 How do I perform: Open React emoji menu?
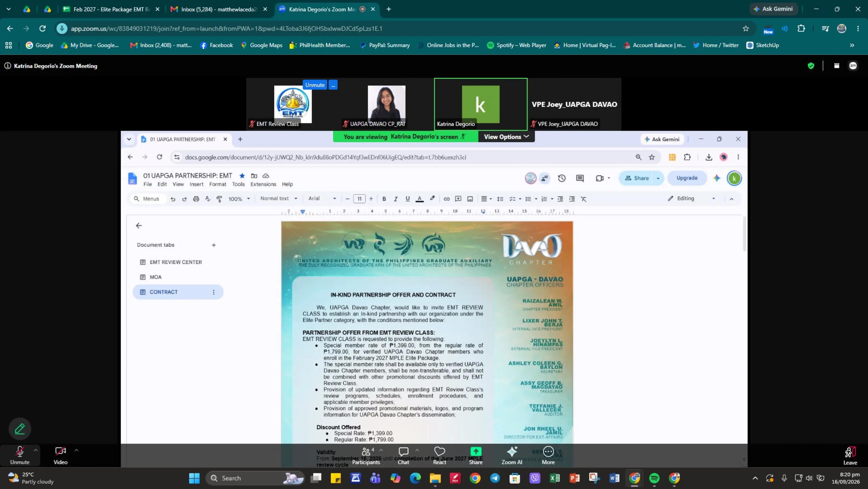(439, 456)
